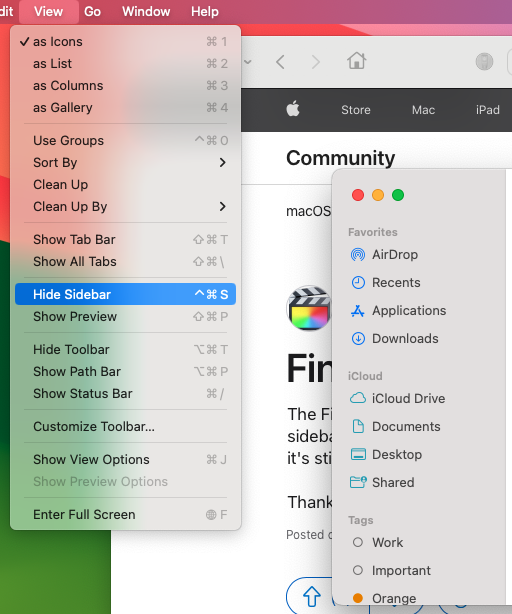Viewport: 512px width, 614px height.
Task: Open the Go menu
Action: click(x=92, y=11)
